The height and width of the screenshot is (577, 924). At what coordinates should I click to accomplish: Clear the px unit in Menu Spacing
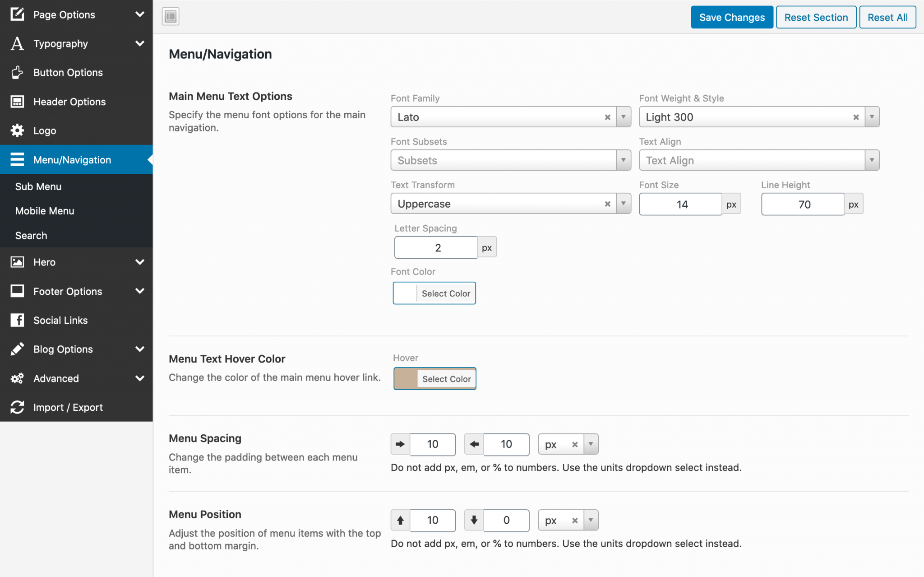(x=574, y=444)
